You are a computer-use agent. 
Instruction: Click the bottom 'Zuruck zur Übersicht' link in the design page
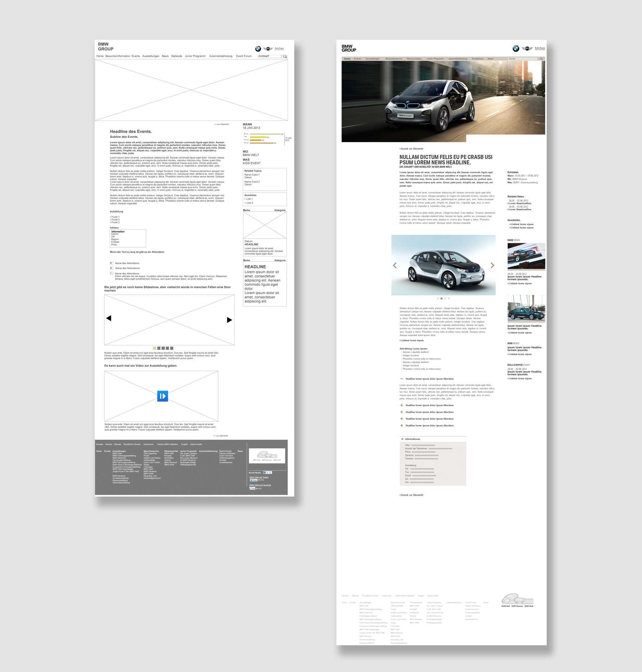point(411,495)
